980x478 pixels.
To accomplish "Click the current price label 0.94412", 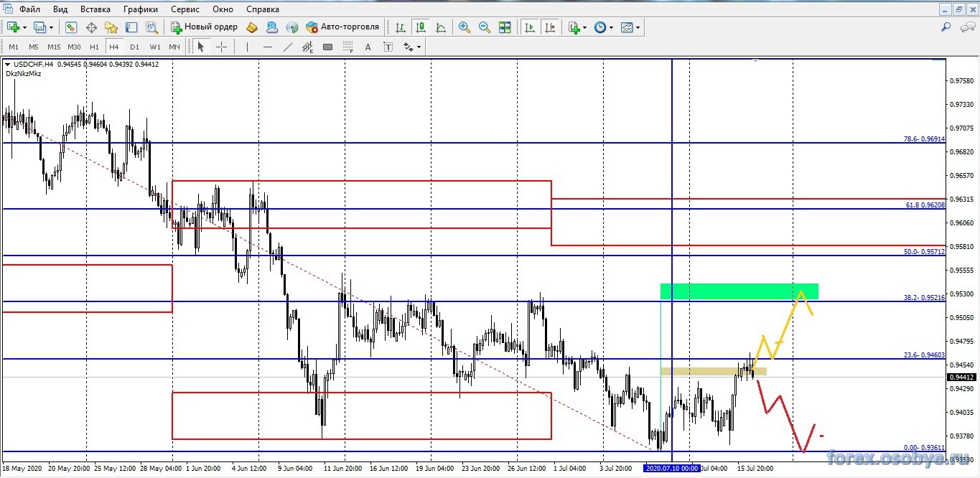I will click(x=961, y=377).
